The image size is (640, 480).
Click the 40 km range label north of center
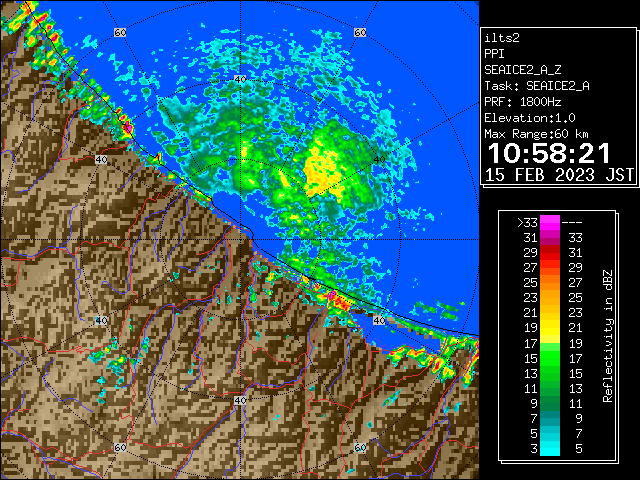[x=240, y=80]
